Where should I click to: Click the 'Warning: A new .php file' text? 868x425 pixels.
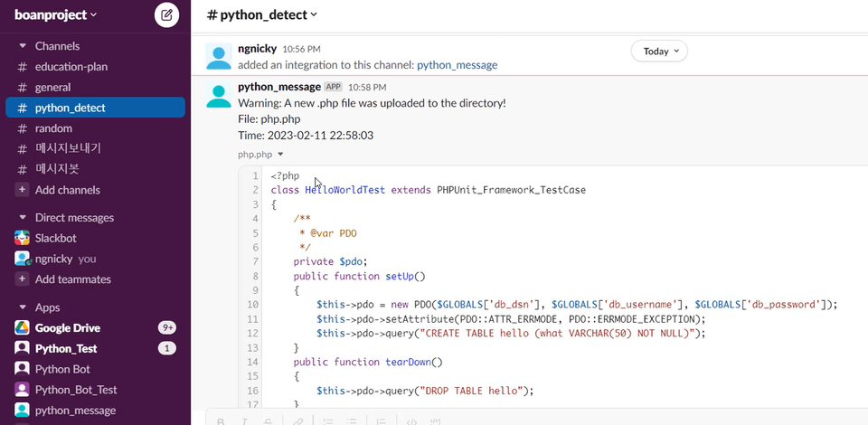click(x=372, y=103)
